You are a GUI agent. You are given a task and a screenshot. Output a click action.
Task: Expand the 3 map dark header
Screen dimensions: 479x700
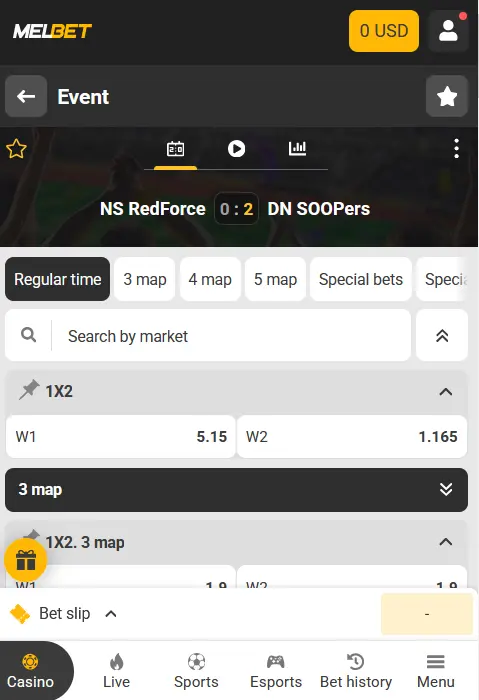coord(236,490)
